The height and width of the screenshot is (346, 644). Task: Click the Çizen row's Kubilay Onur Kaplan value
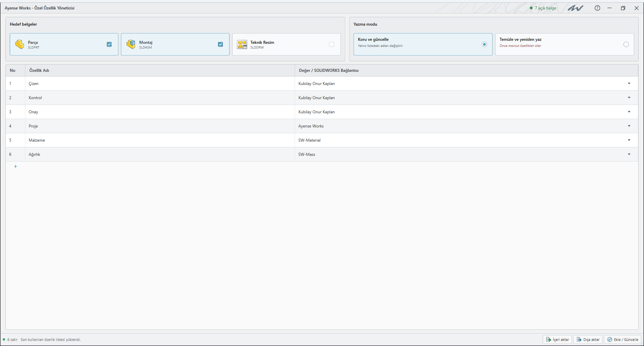coord(317,84)
